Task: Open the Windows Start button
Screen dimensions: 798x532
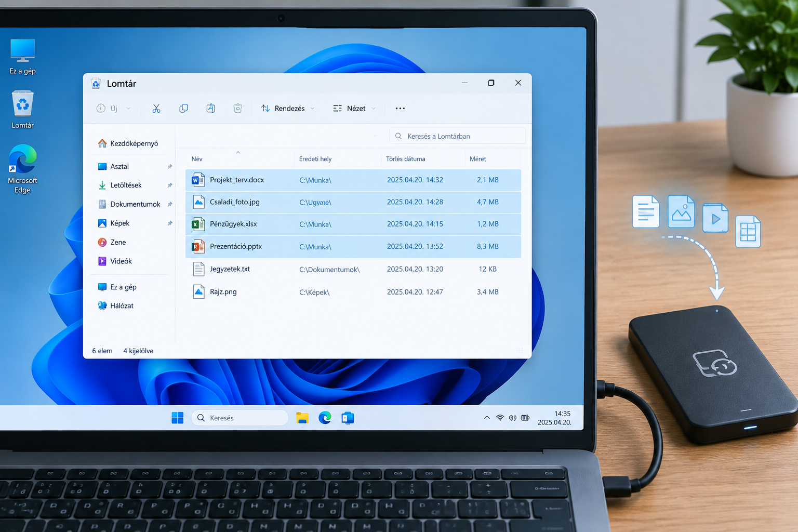Action: click(x=178, y=418)
